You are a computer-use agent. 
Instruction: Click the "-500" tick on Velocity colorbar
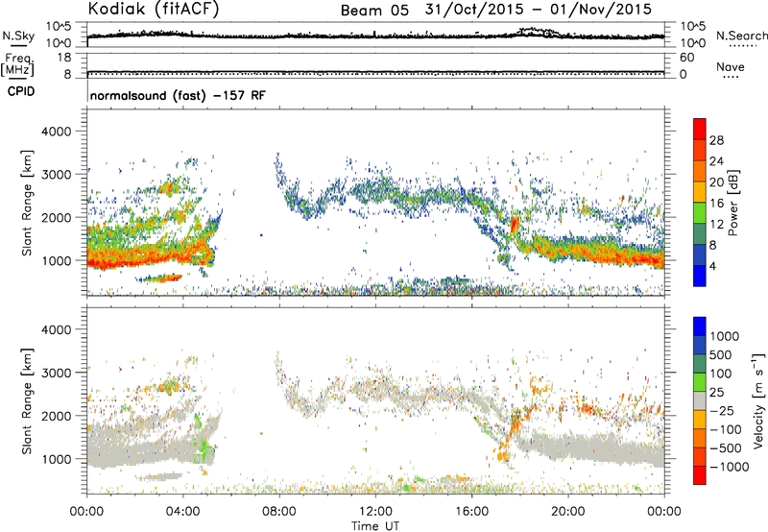(x=726, y=448)
